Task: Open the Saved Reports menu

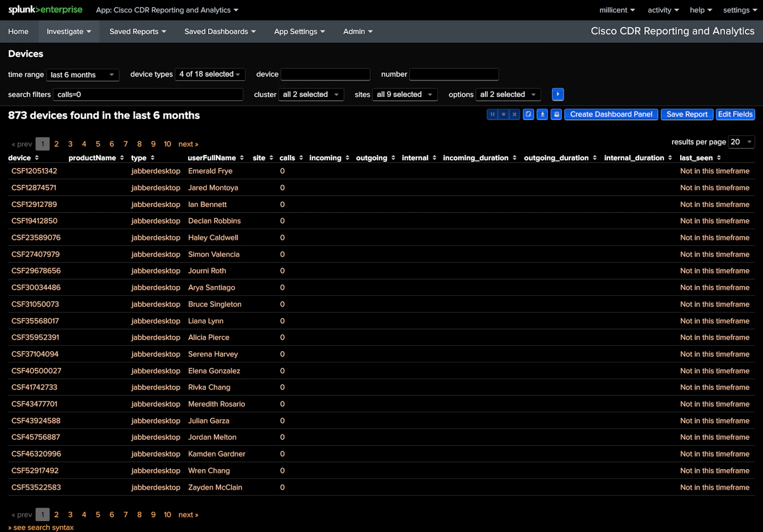Action: (138, 31)
